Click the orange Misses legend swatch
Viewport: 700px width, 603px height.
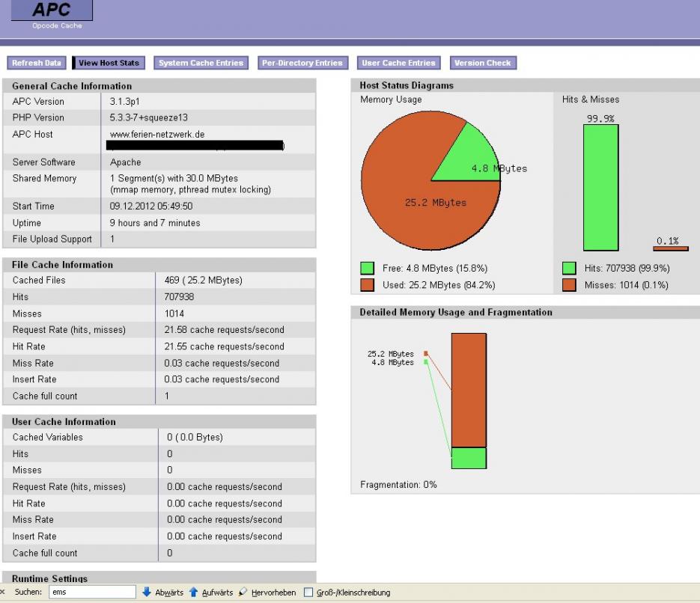click(569, 285)
